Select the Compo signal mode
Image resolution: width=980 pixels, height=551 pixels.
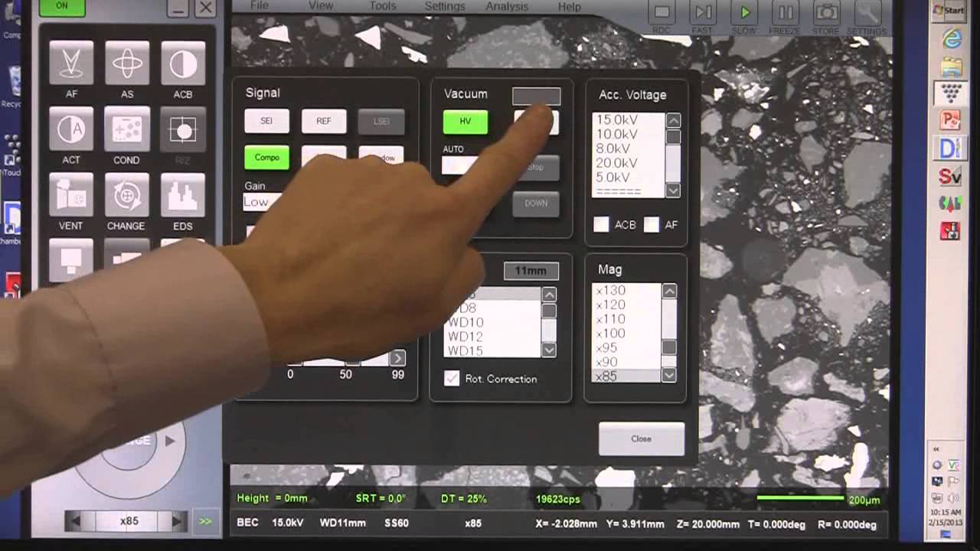266,157
